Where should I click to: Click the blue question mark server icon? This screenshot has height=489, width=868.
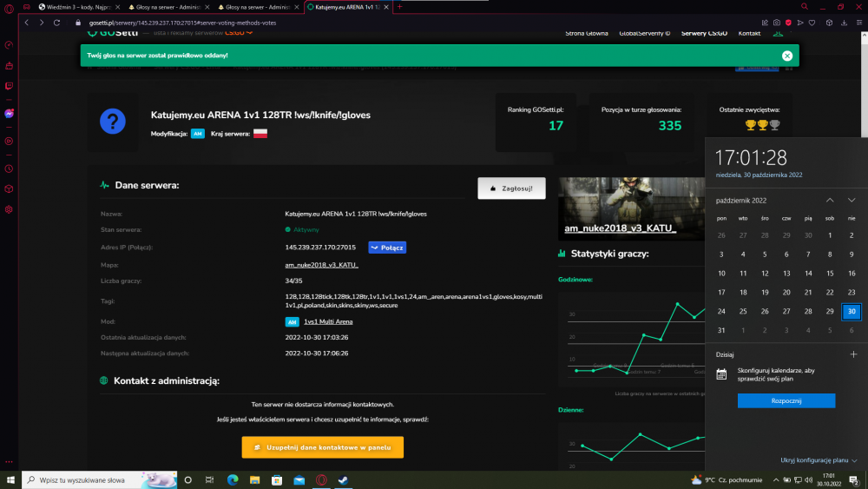coord(113,122)
